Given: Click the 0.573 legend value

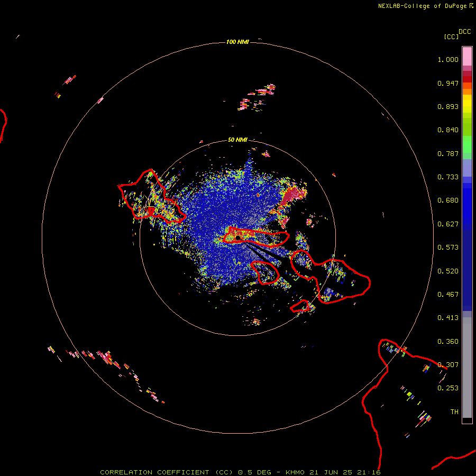Looking at the screenshot, I should pos(448,248).
